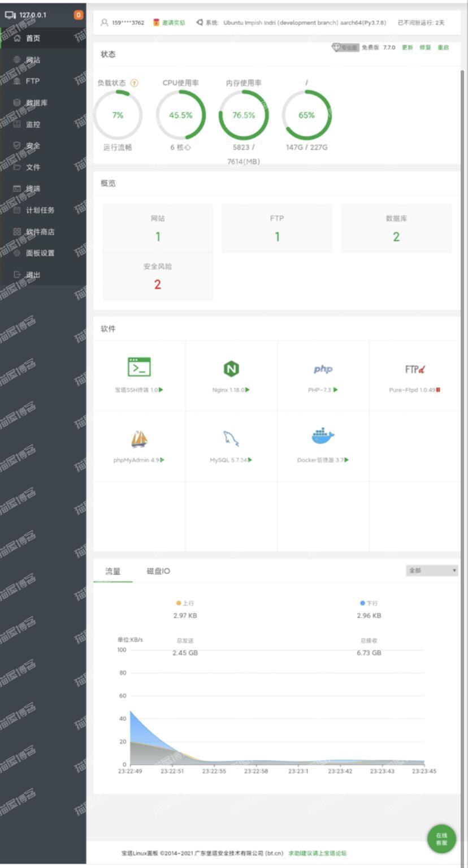Open PHP-7.3 settings via its icon
The width and height of the screenshot is (468, 868).
click(x=322, y=368)
